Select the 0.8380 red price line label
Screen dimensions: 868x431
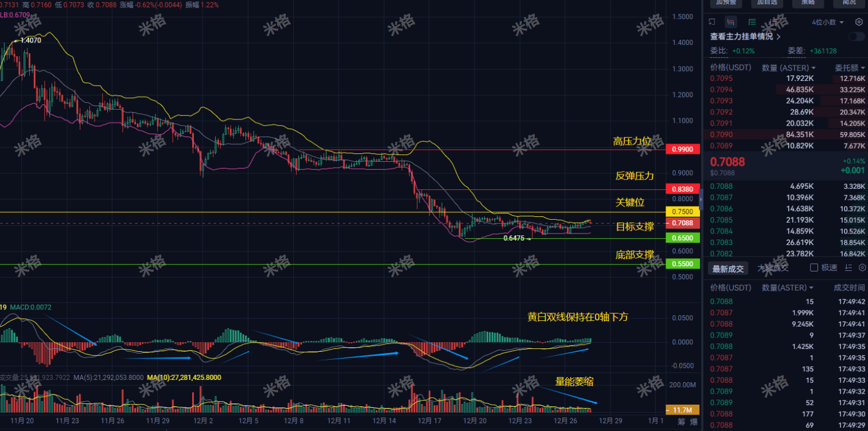(x=683, y=189)
